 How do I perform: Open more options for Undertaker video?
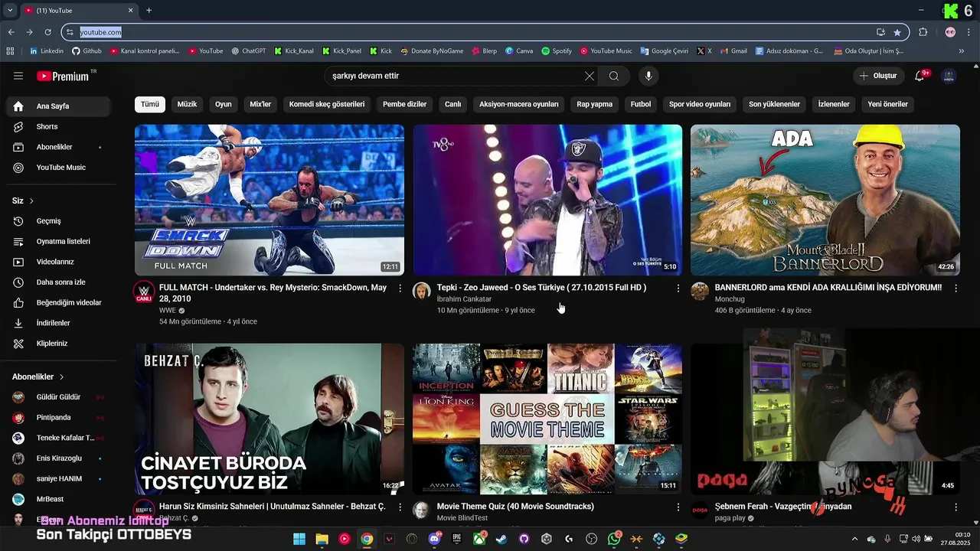(400, 289)
